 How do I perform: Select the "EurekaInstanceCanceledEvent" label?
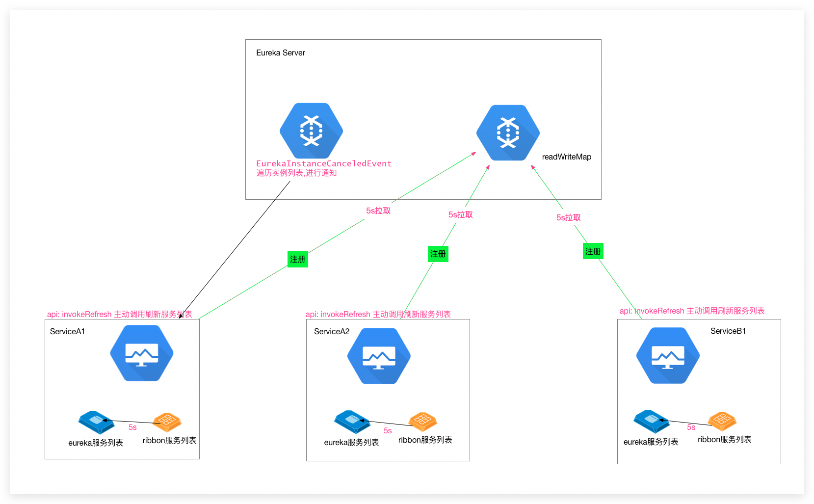324,163
